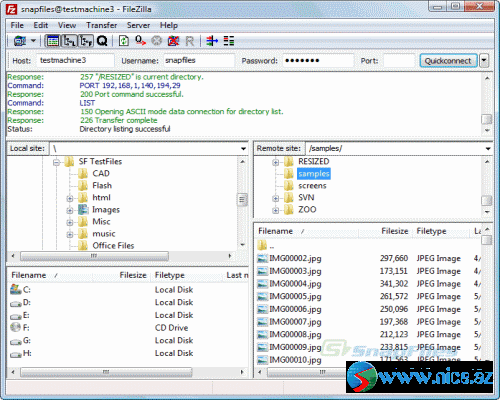This screenshot has height=400, width=500.
Task: Open the Help menu
Action: click(169, 25)
